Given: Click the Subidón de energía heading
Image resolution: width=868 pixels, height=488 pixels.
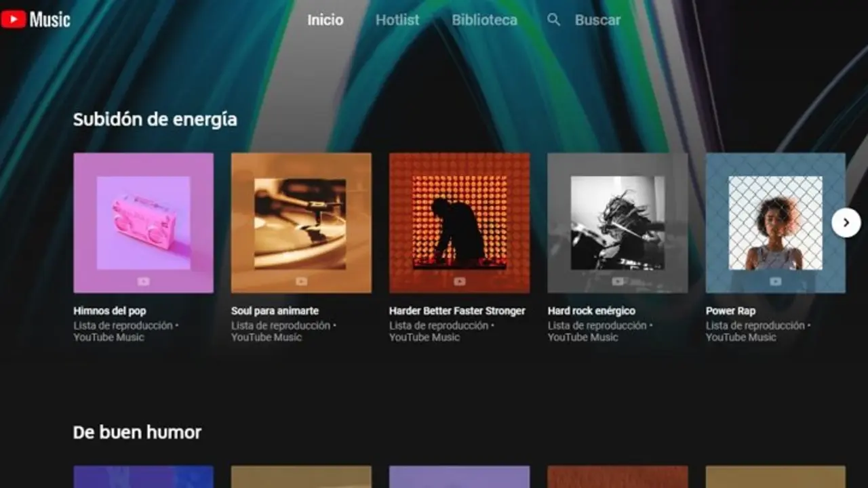Looking at the screenshot, I should pyautogui.click(x=155, y=120).
